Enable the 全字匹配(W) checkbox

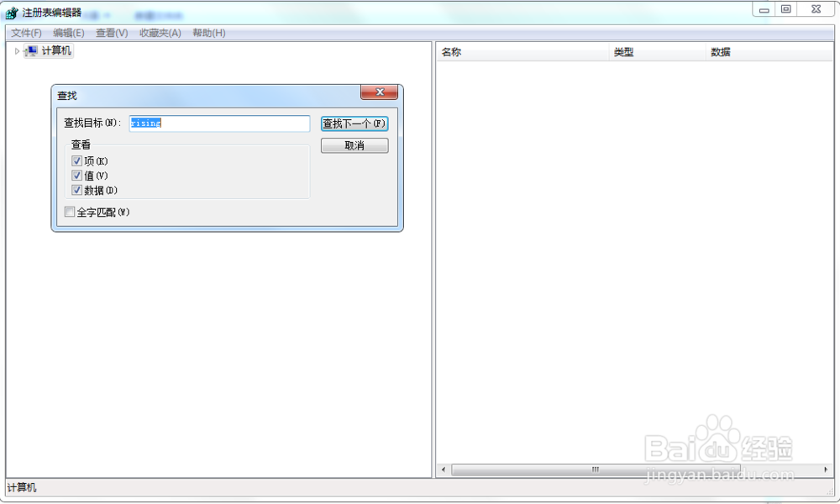tap(70, 212)
